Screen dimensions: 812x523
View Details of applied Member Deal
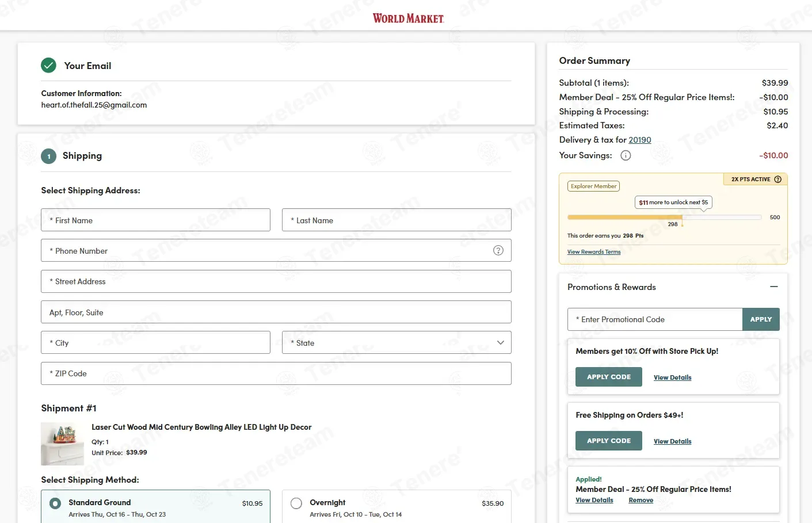[x=594, y=500]
